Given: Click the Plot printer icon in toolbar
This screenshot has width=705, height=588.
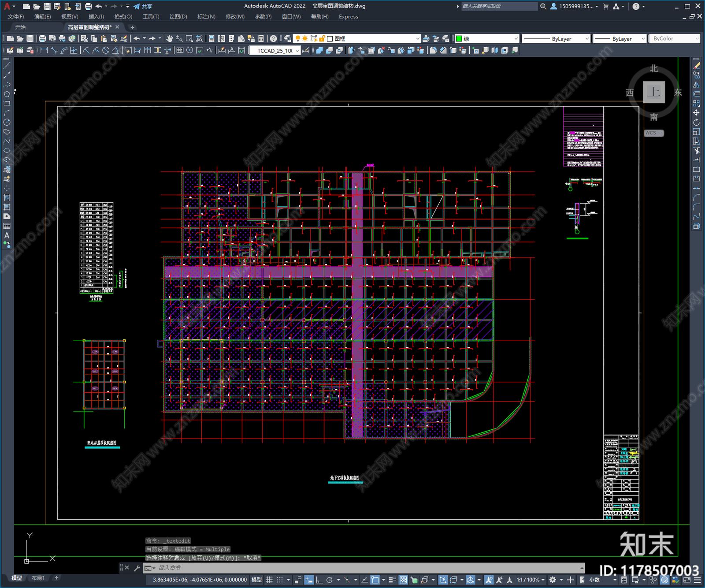Looking at the screenshot, I should pyautogui.click(x=43, y=39).
